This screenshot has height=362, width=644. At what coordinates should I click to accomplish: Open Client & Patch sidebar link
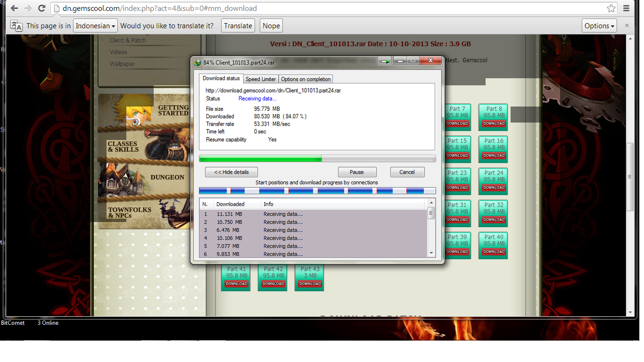(128, 40)
